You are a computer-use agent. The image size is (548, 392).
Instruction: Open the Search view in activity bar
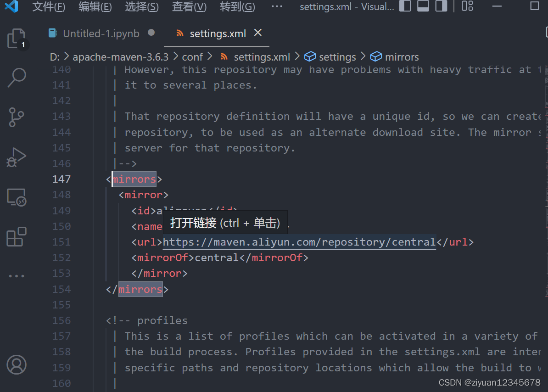pos(17,78)
